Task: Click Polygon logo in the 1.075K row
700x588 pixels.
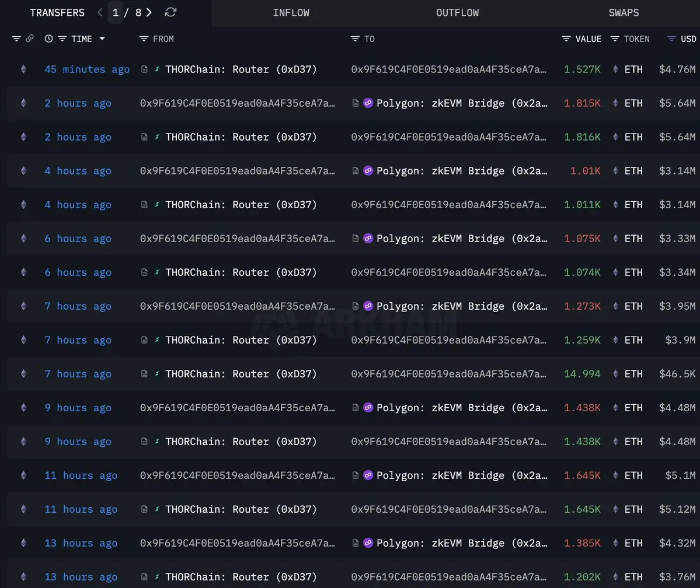Action: pyautogui.click(x=368, y=239)
